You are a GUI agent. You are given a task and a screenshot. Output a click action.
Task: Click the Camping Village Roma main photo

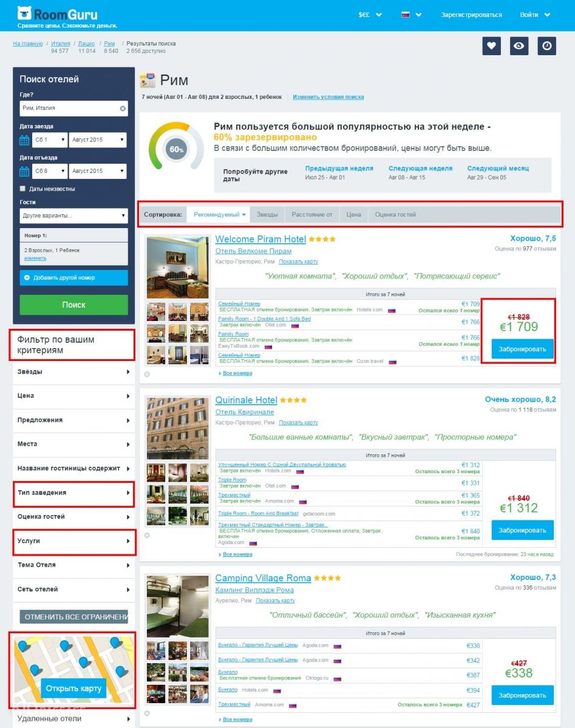tap(178, 607)
